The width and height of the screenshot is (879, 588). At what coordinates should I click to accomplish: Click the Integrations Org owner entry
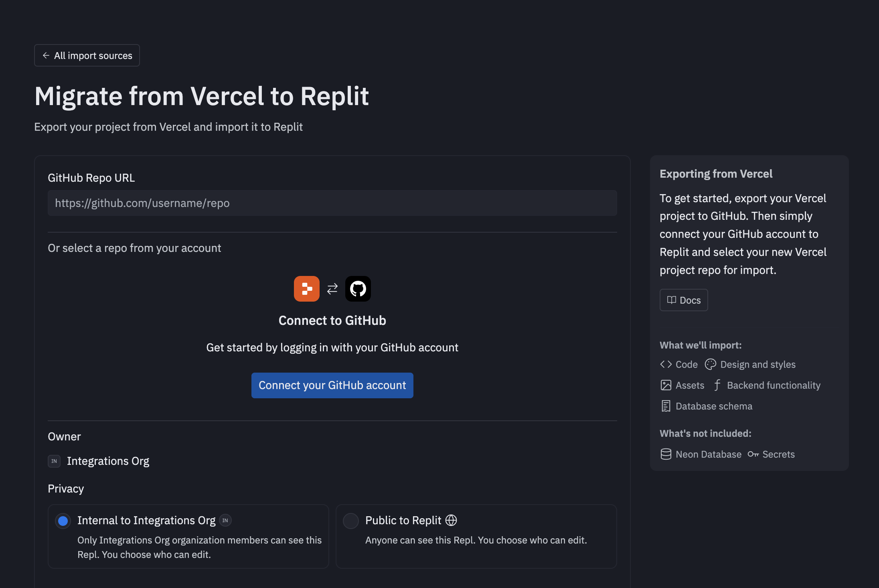point(108,461)
